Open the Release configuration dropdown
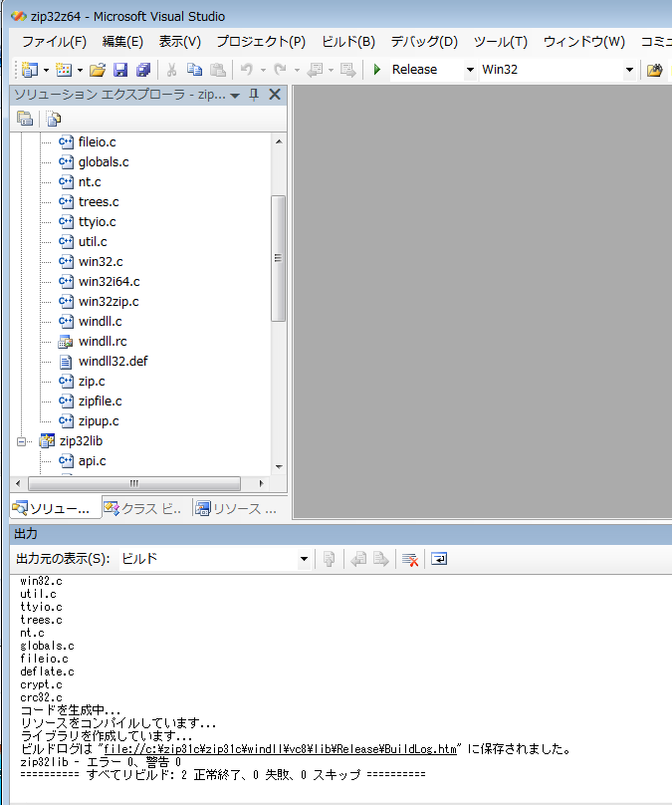This screenshot has width=672, height=805. [470, 70]
